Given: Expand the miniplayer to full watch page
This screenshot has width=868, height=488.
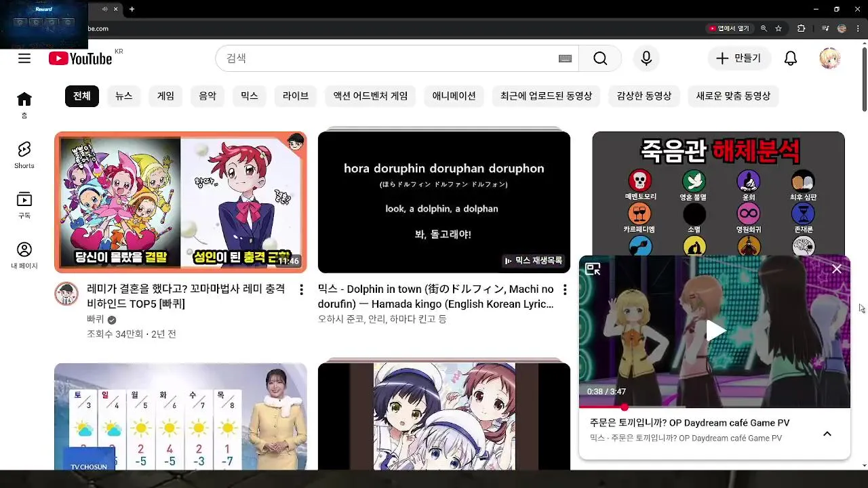Looking at the screenshot, I should pyautogui.click(x=593, y=269).
